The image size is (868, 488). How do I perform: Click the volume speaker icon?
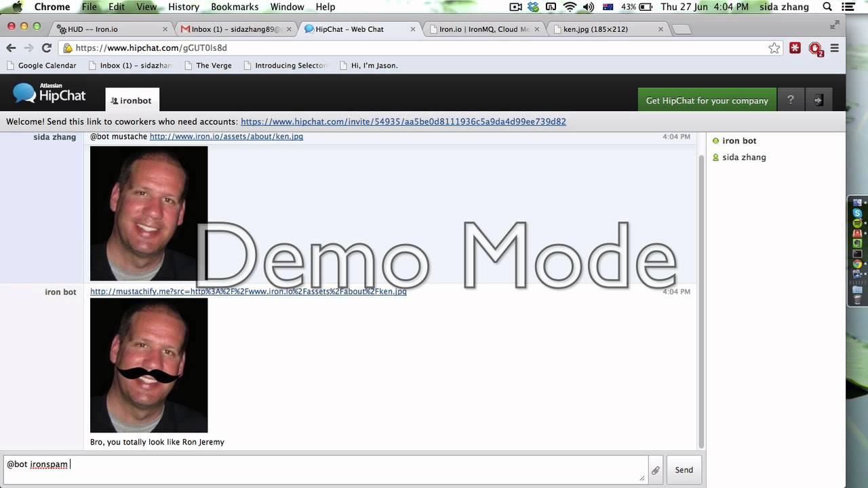(588, 7)
